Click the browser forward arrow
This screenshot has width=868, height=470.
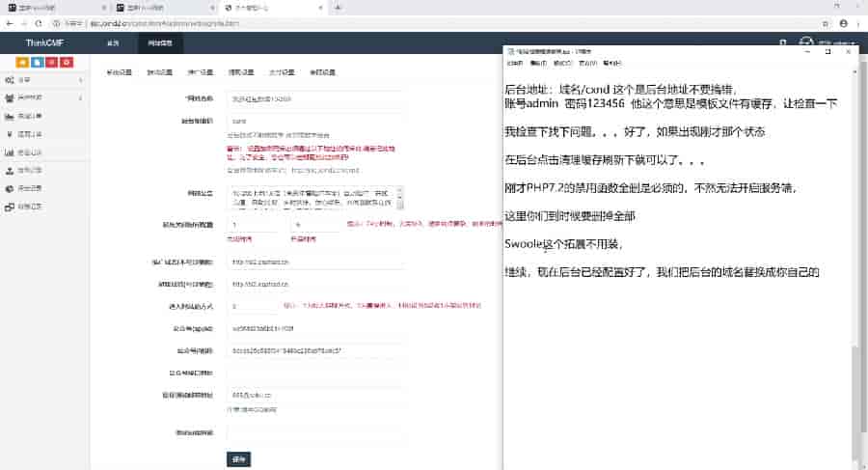point(24,23)
